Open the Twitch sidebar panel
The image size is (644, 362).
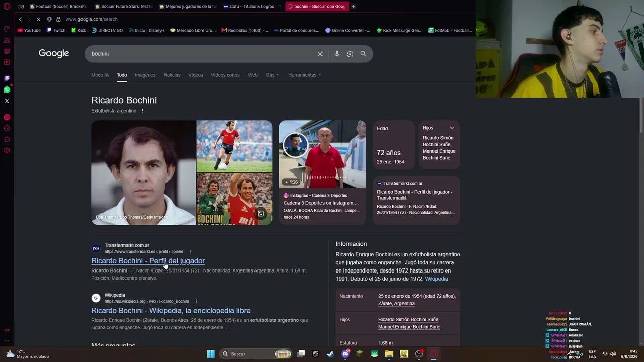[x=7, y=78]
